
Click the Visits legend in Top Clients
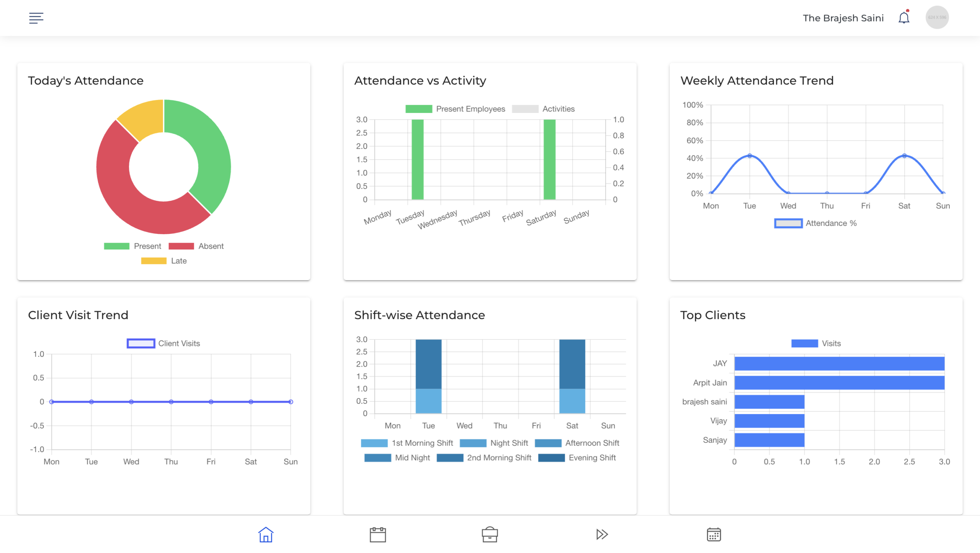pos(816,343)
